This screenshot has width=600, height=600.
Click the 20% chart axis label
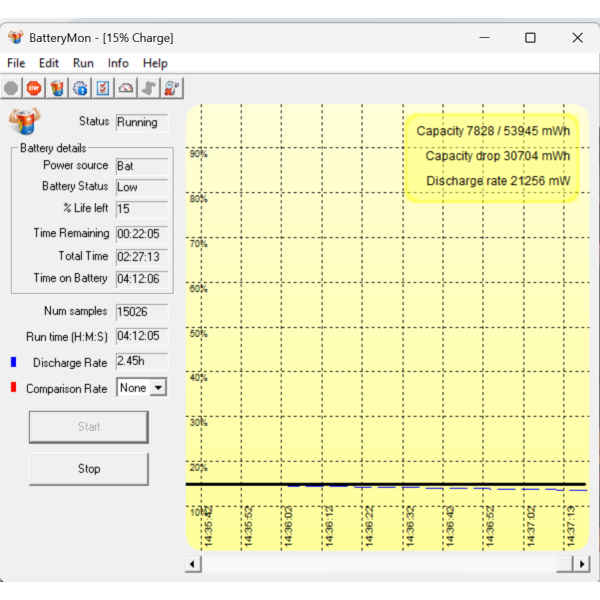(x=198, y=467)
